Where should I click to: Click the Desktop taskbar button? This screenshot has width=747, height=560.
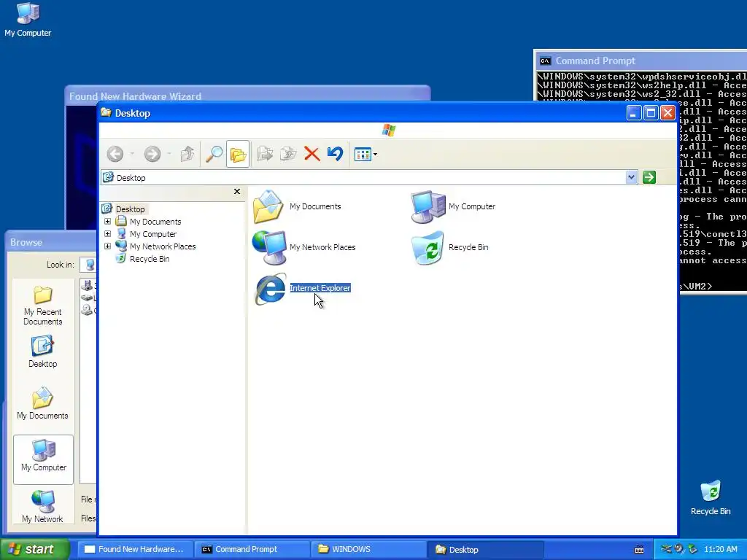(x=485, y=550)
